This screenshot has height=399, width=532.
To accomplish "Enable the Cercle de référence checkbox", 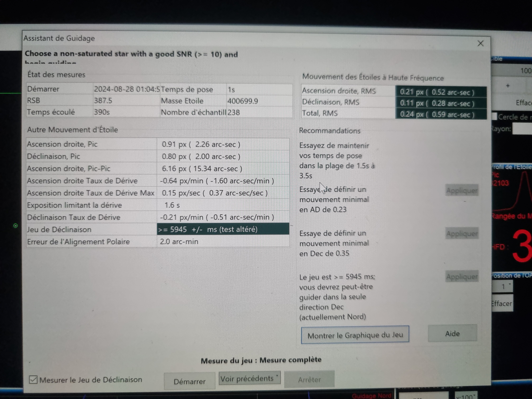I will [x=494, y=117].
